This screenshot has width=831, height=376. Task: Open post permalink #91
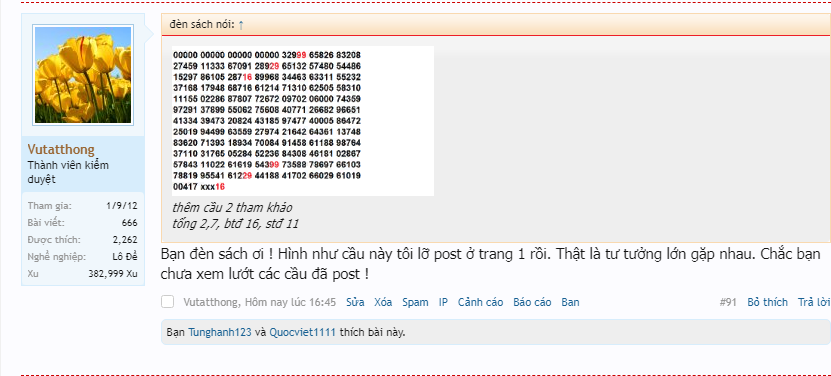click(728, 302)
